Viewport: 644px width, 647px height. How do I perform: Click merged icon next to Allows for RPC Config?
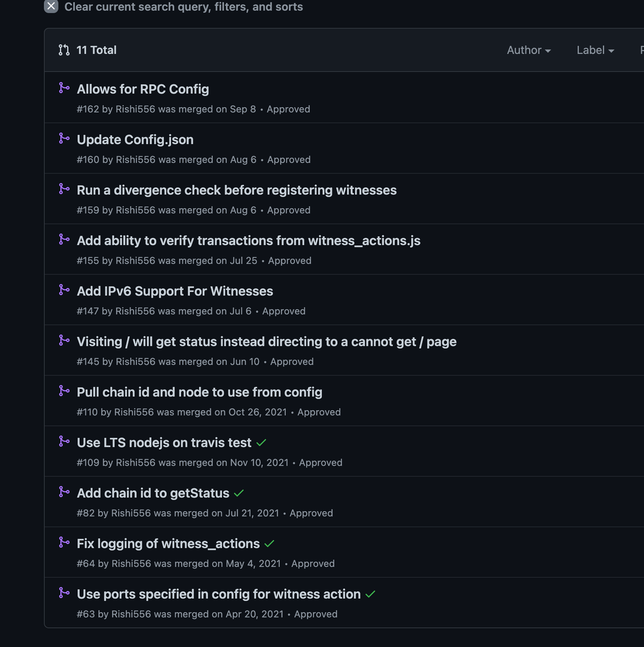(64, 88)
